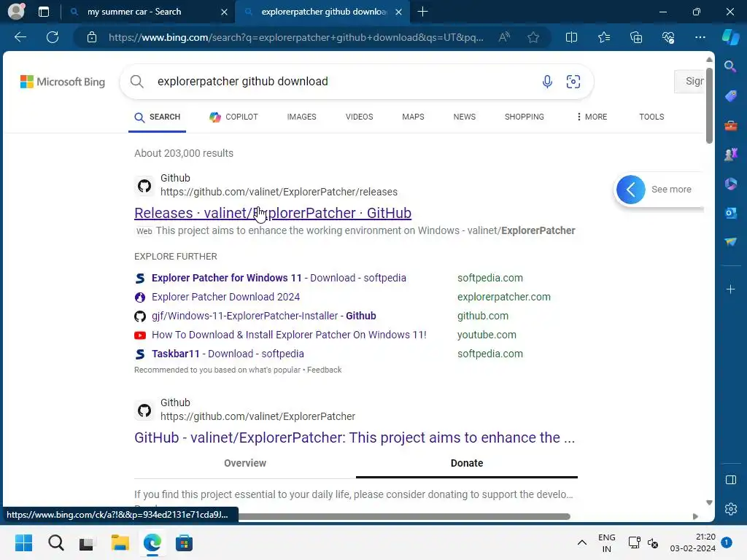Viewport: 747px width, 560px height.
Task: Go back to the previous page
Action: click(x=20, y=37)
